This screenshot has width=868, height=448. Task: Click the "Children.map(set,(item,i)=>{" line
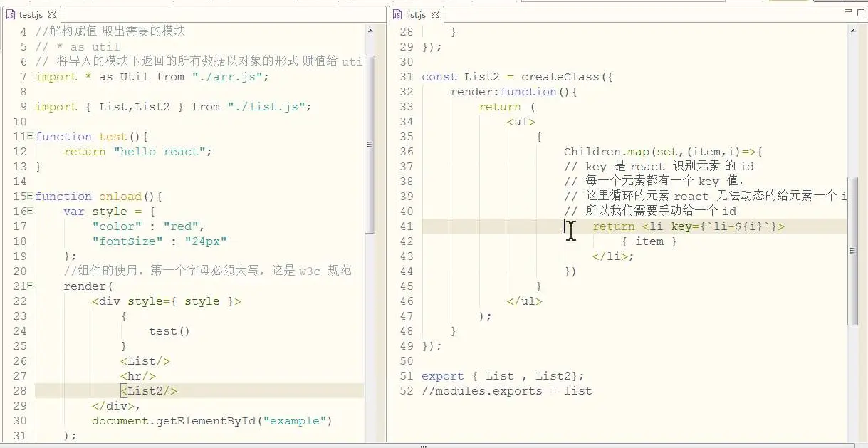coord(664,152)
